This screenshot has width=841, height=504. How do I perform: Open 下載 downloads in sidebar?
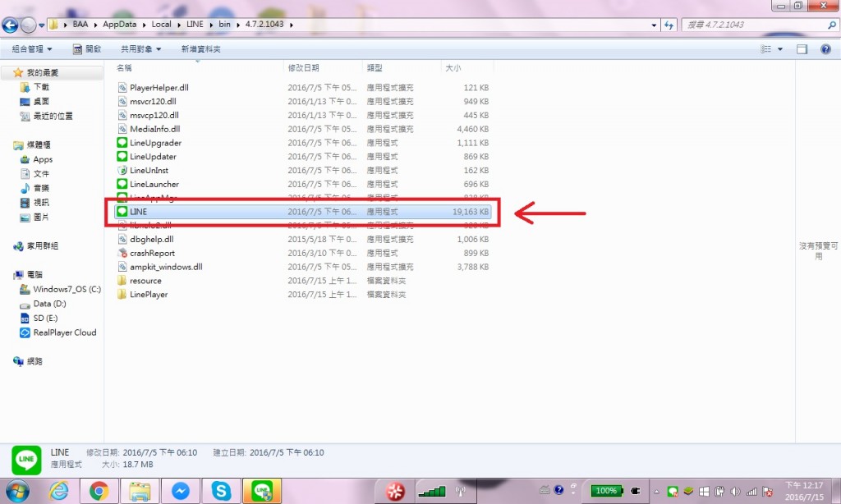click(41, 87)
